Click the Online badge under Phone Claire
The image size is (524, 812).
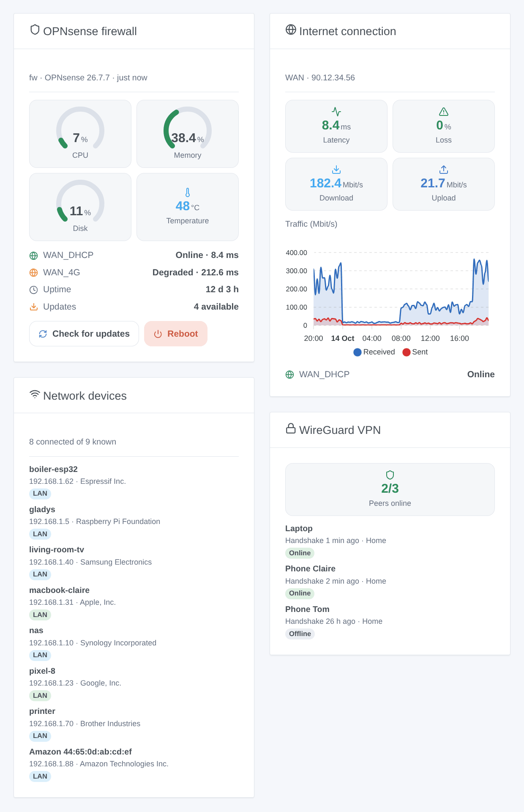(x=300, y=593)
